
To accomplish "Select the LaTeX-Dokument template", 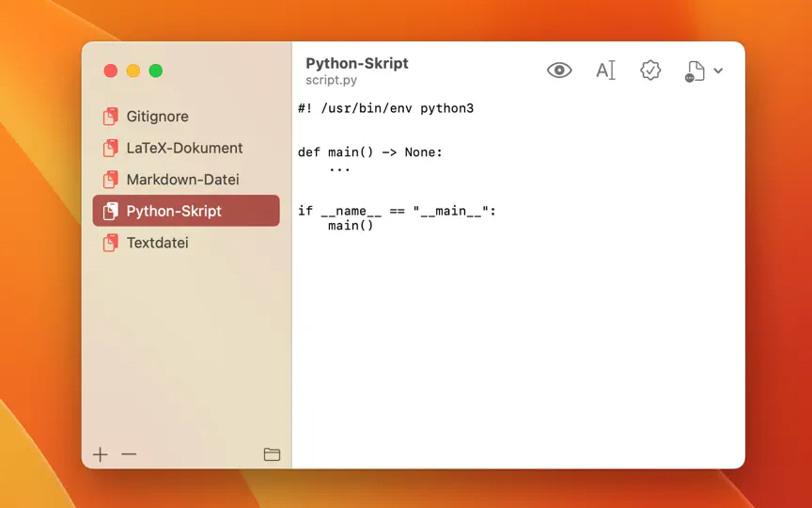I will click(x=186, y=148).
